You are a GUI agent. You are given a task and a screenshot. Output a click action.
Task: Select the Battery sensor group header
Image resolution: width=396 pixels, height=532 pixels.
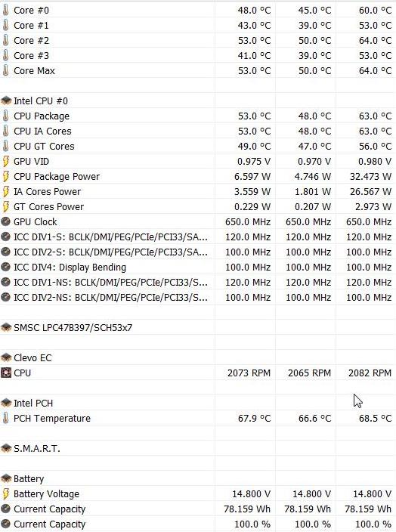[x=198, y=479]
